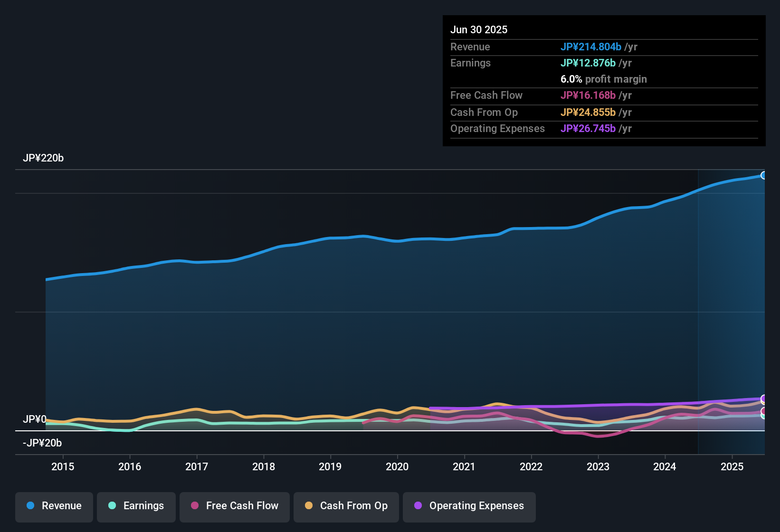Toggle the Revenue series visibility
Image resolution: width=780 pixels, height=532 pixels.
(x=54, y=506)
